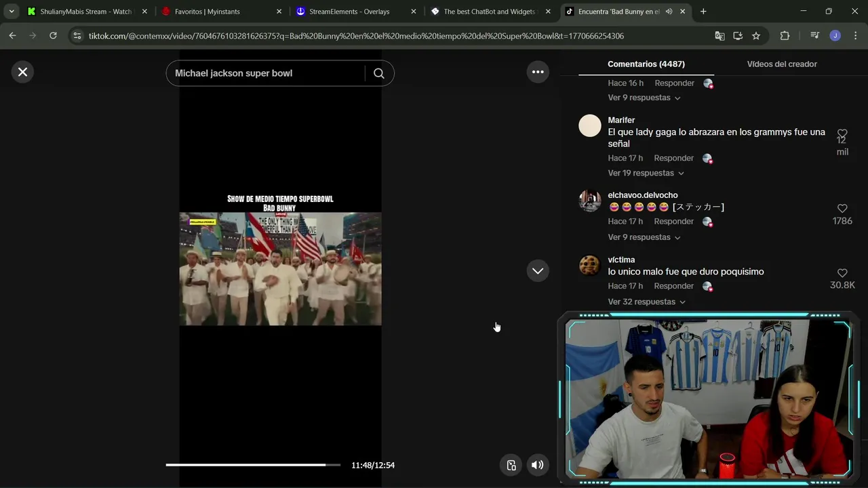Like víctima's comment
This screenshot has height=488, width=868.
click(842, 273)
